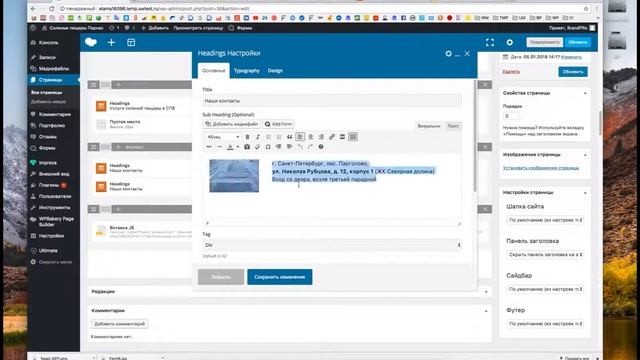Open Headings settings gear icon
This screenshot has height=360, width=640.
tap(449, 53)
